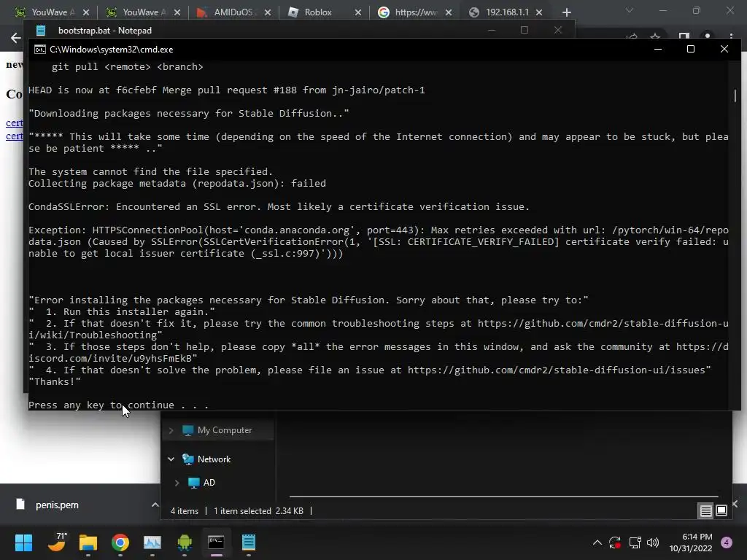Open options arrow for penis.pem download

coord(155,505)
